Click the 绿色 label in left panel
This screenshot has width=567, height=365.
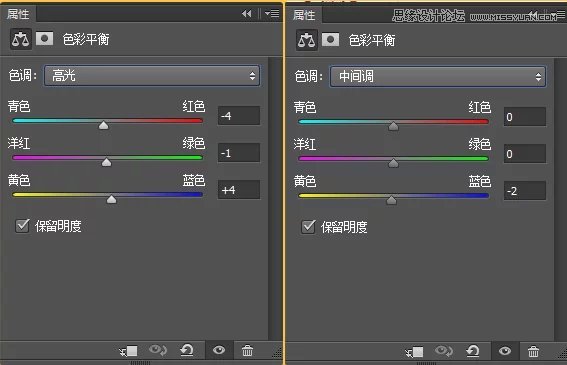(x=193, y=144)
